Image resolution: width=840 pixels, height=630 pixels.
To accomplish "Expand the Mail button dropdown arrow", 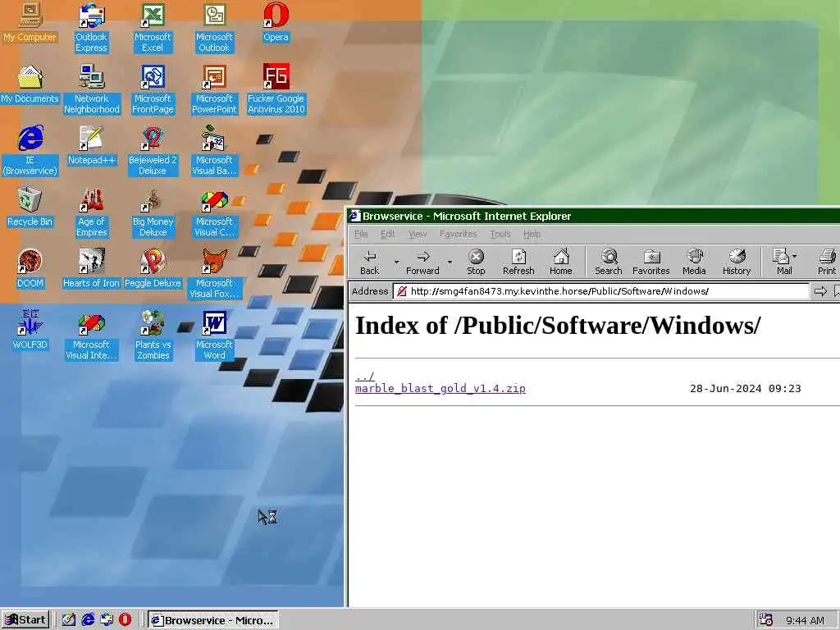I will [795, 257].
